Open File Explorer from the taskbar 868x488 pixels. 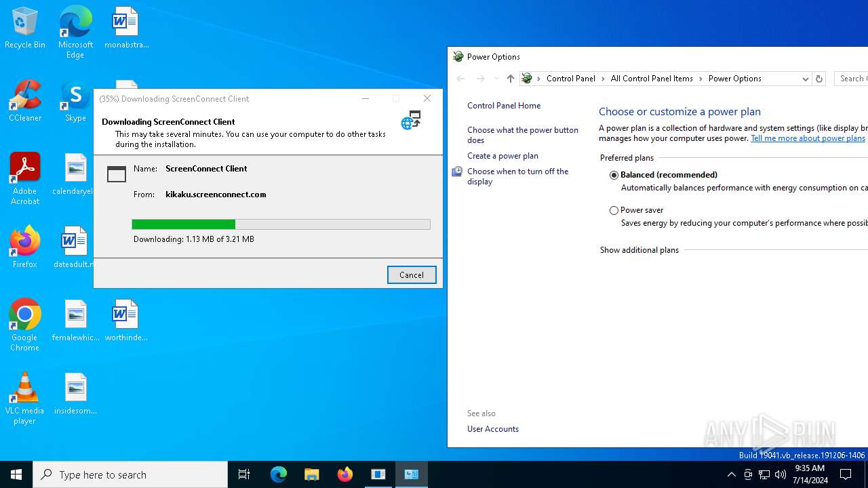click(x=312, y=474)
